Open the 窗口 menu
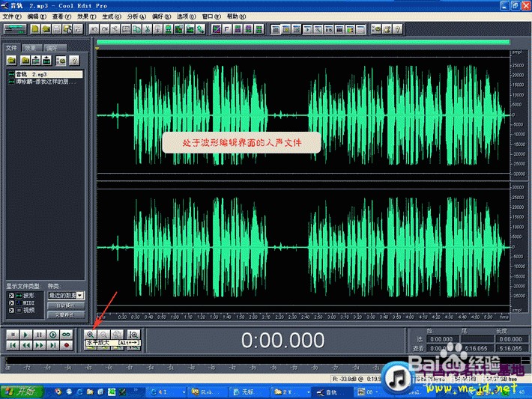532x399 pixels. [211, 16]
